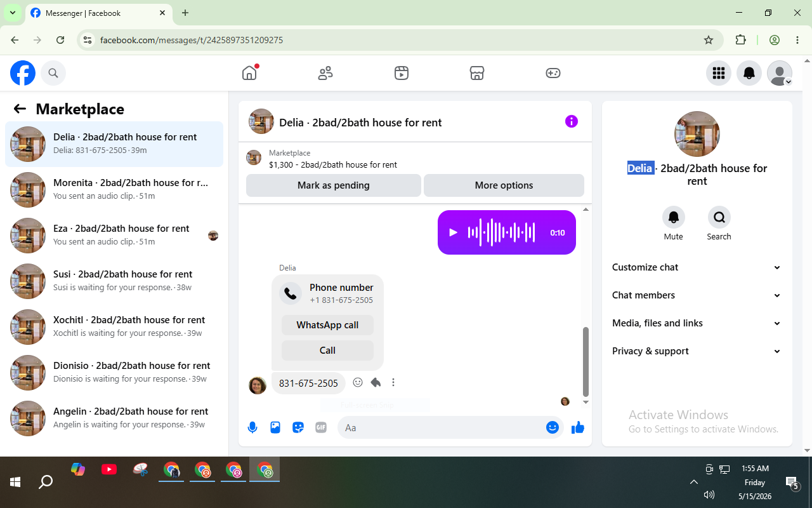Open the Marketplace storefront icon
The height and width of the screenshot is (508, 812).
(x=477, y=73)
